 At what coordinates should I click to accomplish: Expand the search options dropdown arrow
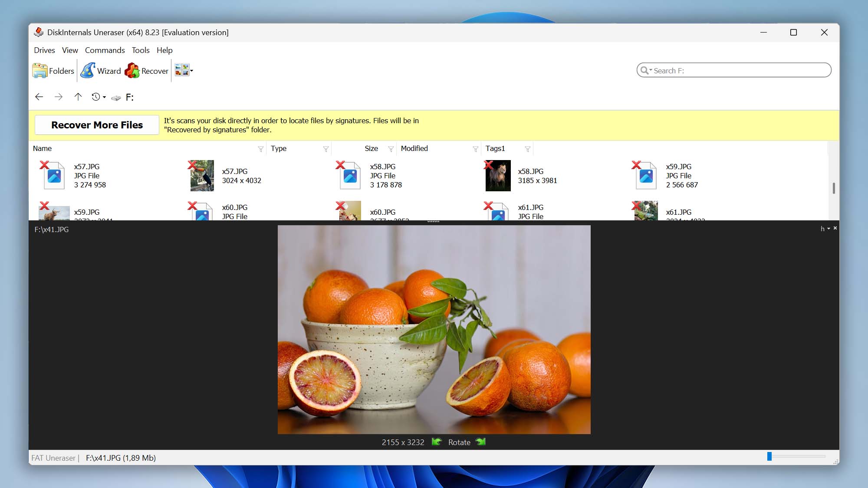[x=651, y=70]
